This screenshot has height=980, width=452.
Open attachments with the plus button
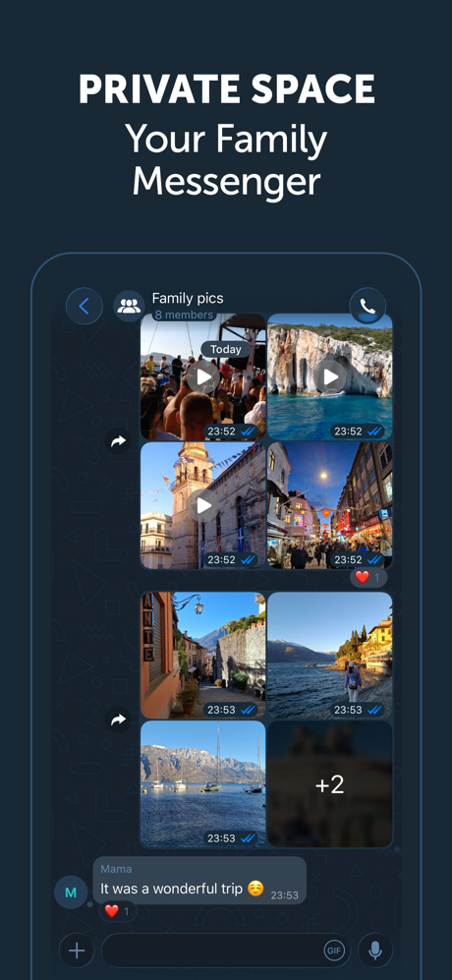pos(77,951)
